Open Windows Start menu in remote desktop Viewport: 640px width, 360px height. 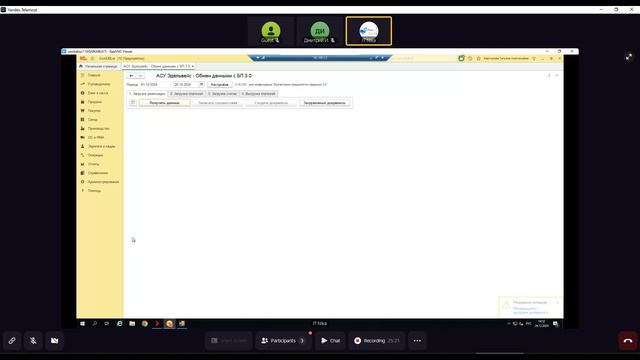click(82, 323)
